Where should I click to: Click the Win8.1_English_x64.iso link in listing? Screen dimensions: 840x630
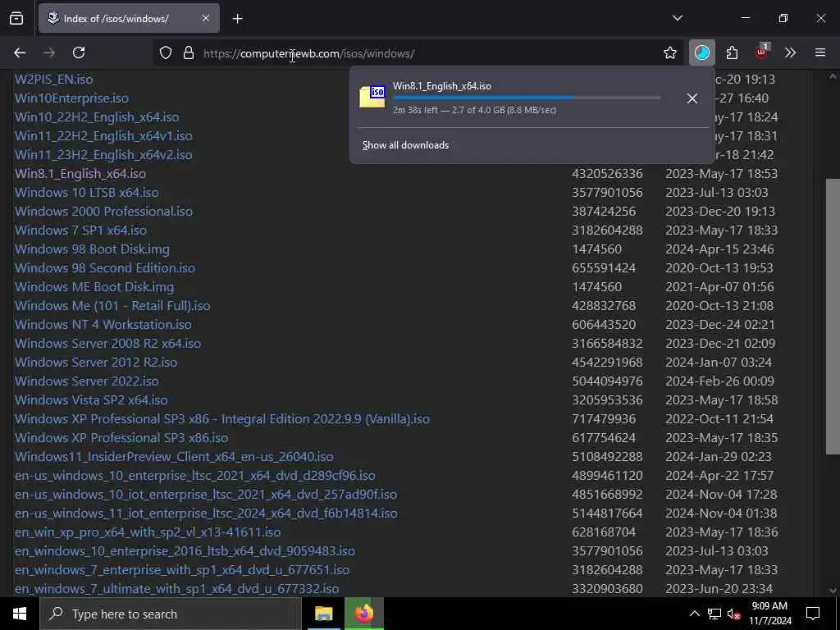click(x=80, y=174)
